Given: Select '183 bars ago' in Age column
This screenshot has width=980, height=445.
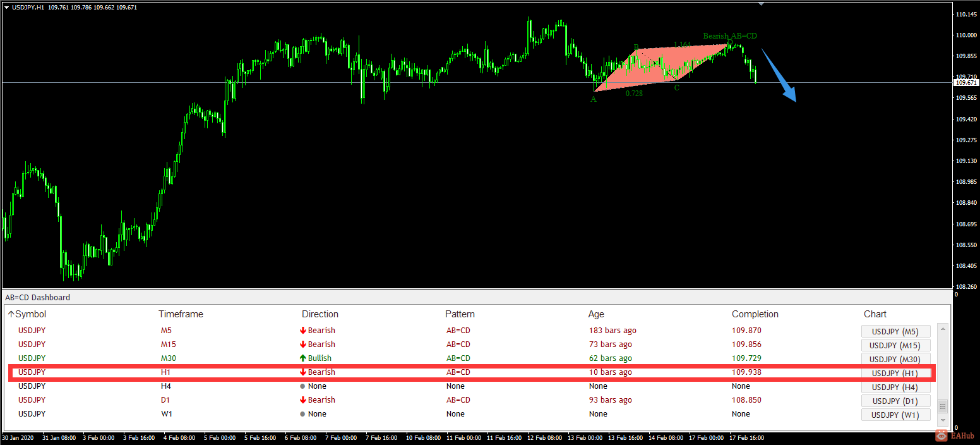Looking at the screenshot, I should tap(612, 331).
